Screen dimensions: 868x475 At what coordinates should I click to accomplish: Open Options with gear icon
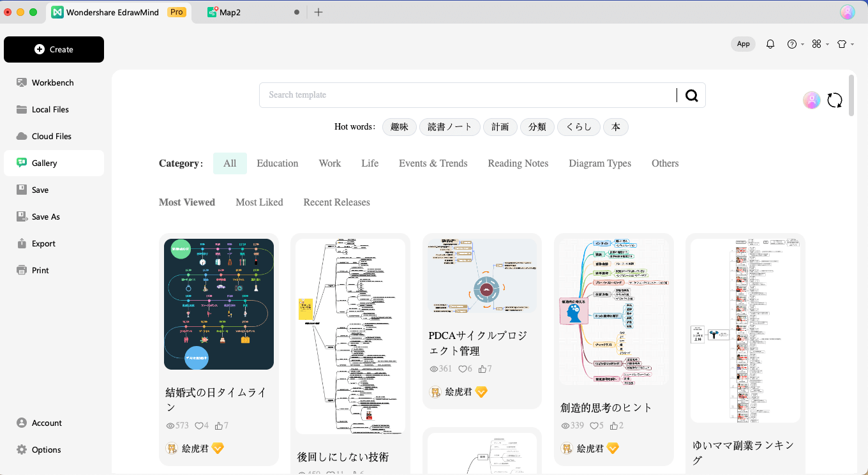54,449
